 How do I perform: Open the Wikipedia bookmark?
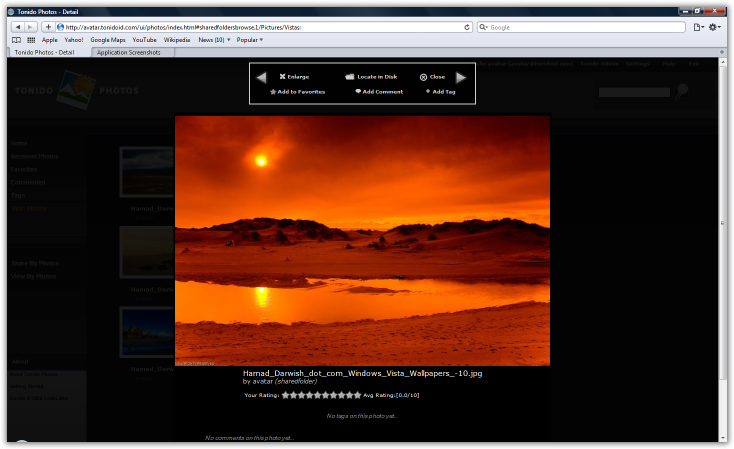pos(177,40)
